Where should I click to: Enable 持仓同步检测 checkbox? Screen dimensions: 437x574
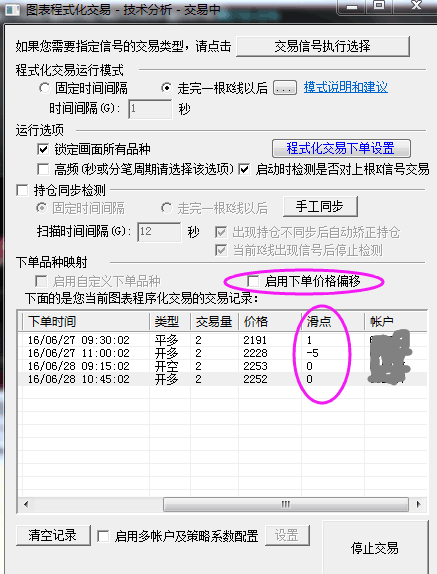point(22,190)
